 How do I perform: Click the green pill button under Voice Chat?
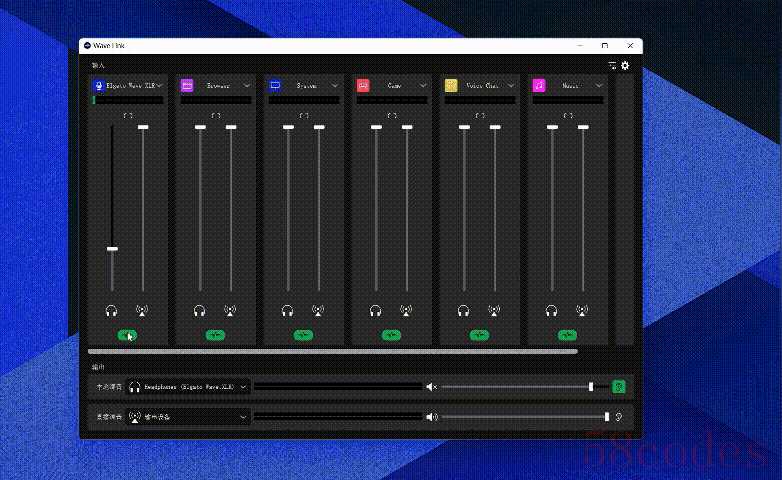479,335
